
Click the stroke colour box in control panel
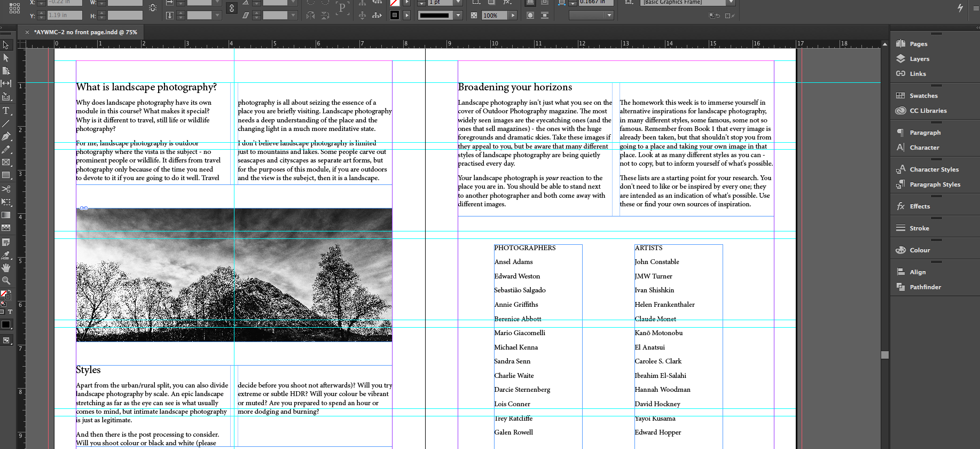[395, 16]
